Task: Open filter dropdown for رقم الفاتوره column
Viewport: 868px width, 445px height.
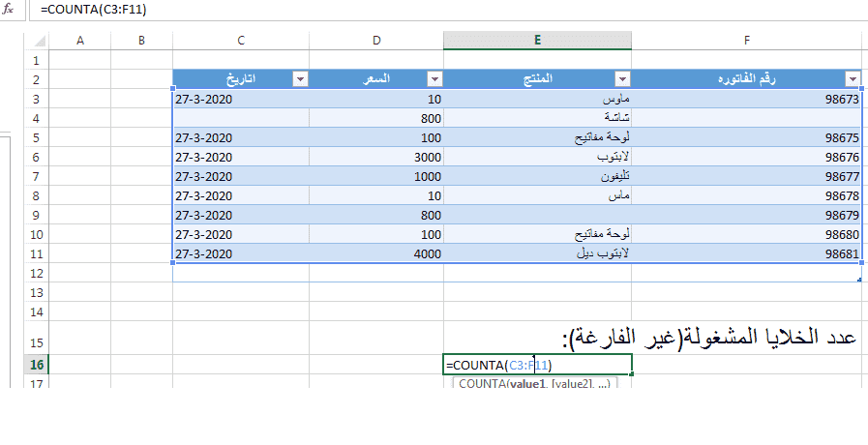Action: click(x=852, y=79)
